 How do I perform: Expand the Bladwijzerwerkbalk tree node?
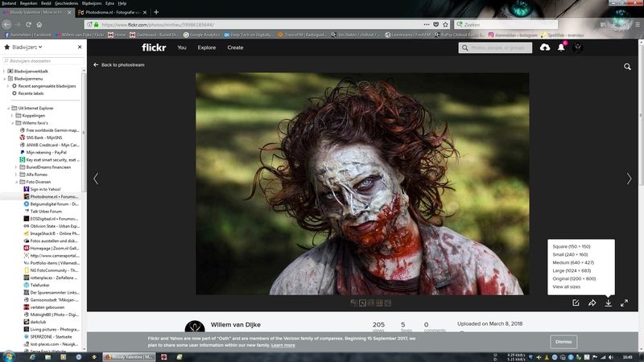[x=5, y=71]
